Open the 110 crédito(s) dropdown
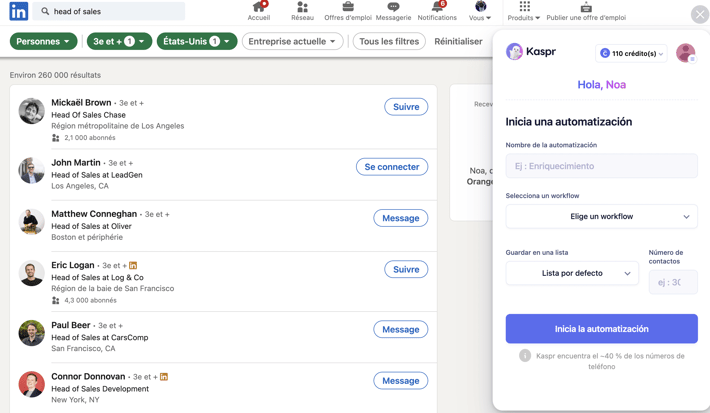This screenshot has width=710, height=413. click(x=631, y=53)
